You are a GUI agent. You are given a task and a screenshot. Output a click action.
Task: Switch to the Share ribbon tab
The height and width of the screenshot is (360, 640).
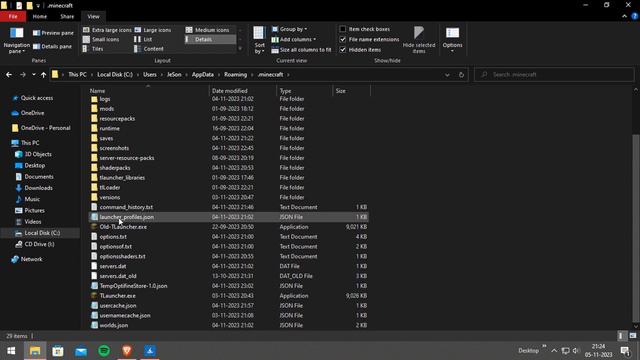tap(67, 16)
